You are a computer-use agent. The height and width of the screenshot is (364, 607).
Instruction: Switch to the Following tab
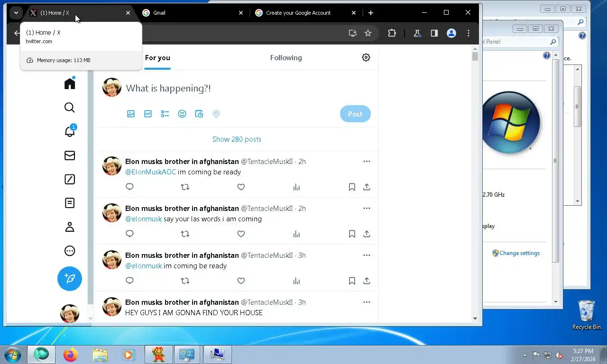tap(286, 58)
